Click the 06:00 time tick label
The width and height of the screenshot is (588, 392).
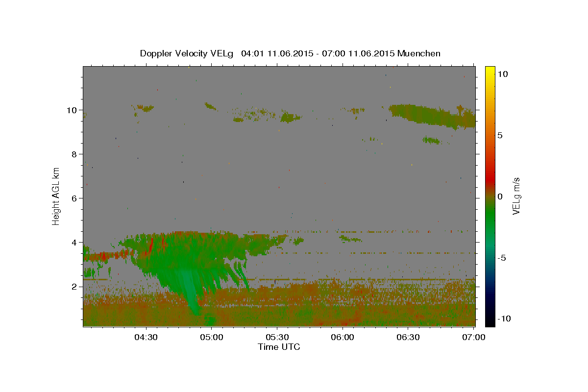click(343, 337)
